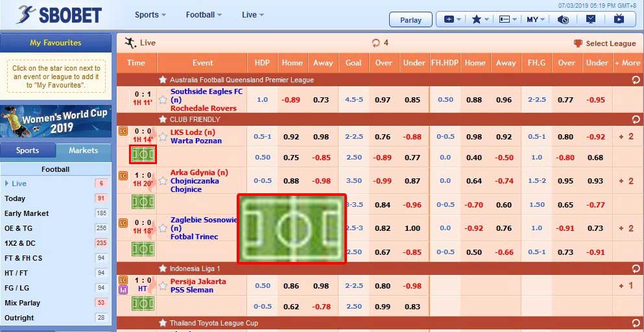Click Home odds 0.86 for Persija Jakarta
Viewport: 644px width, 332px height.
pyautogui.click(x=291, y=285)
